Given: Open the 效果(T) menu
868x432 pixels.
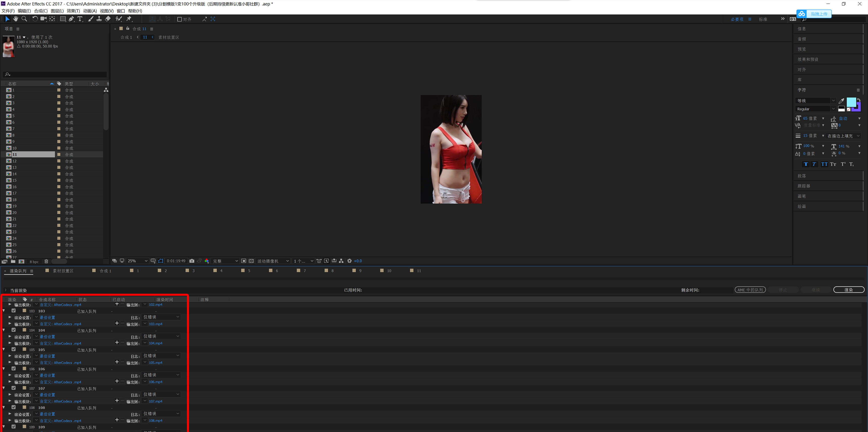Looking at the screenshot, I should click(73, 11).
